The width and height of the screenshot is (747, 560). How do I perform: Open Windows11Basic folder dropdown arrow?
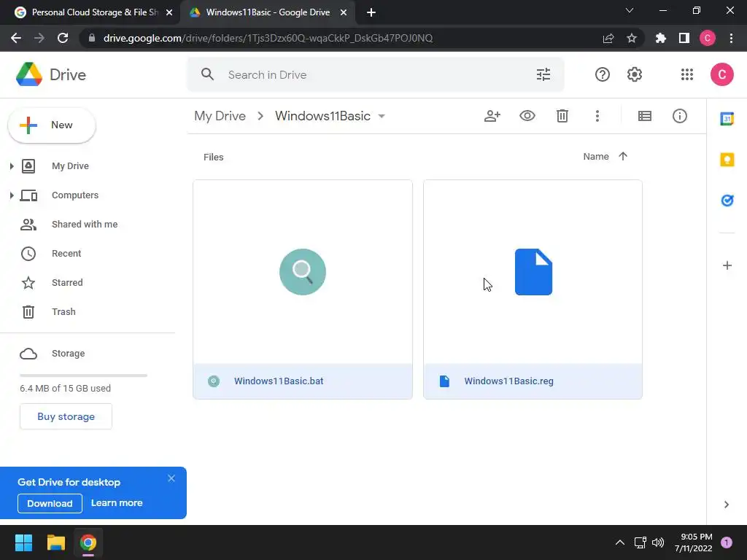(381, 116)
